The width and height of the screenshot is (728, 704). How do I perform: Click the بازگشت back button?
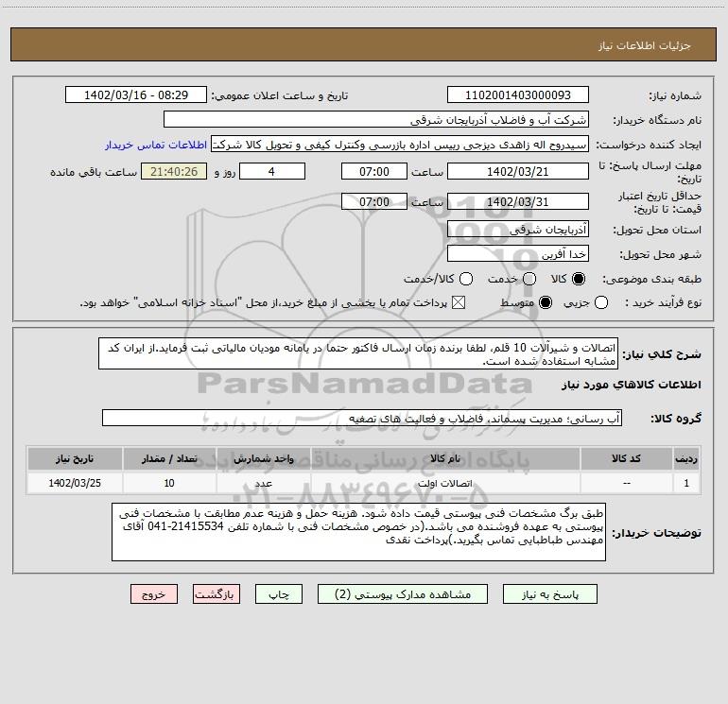point(217,594)
